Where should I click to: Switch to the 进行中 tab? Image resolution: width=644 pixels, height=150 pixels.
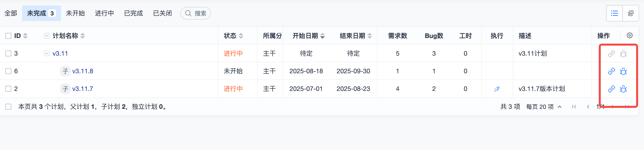click(x=104, y=13)
